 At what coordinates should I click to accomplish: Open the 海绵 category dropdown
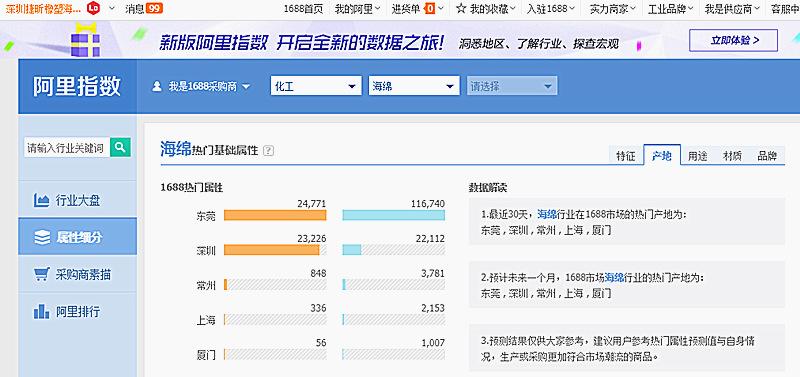(x=414, y=86)
